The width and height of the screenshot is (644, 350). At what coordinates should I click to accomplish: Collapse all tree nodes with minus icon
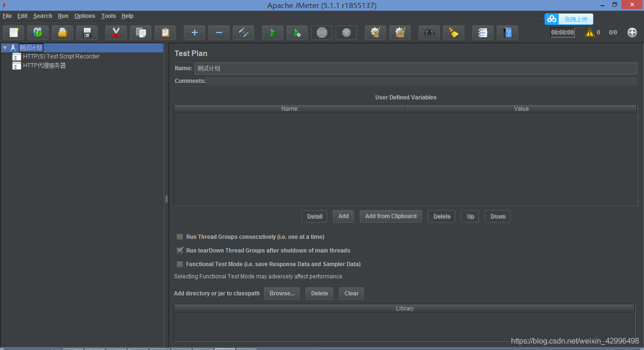(x=219, y=33)
